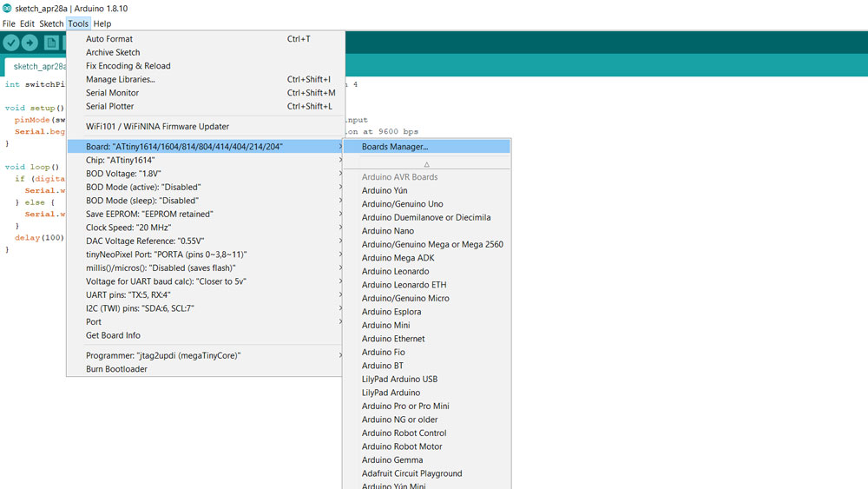Click "void setup()" line in code editor

[35, 108]
